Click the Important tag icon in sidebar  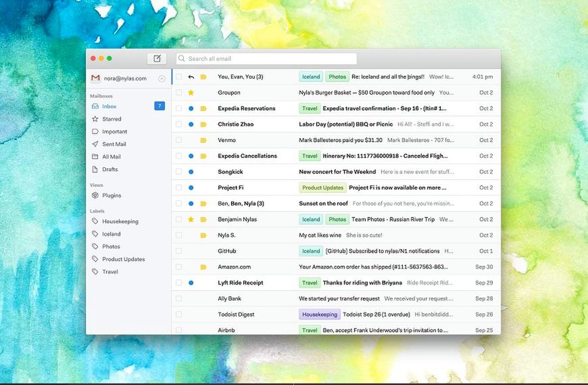click(95, 131)
